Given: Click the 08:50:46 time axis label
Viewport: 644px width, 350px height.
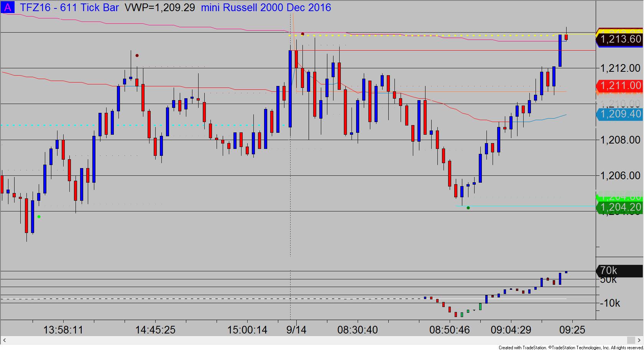Looking at the screenshot, I should tap(450, 330).
